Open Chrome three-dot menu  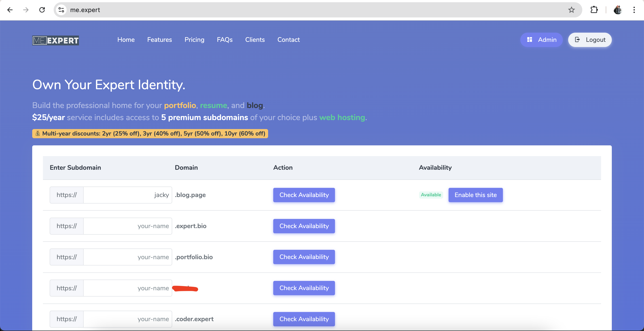pyautogui.click(x=634, y=10)
